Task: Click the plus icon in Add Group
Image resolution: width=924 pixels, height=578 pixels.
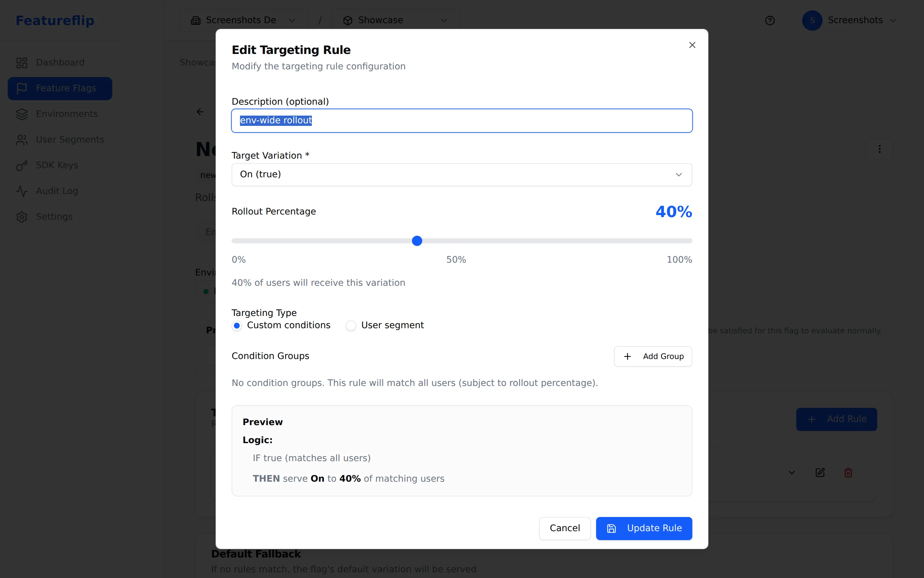Action: click(x=627, y=356)
